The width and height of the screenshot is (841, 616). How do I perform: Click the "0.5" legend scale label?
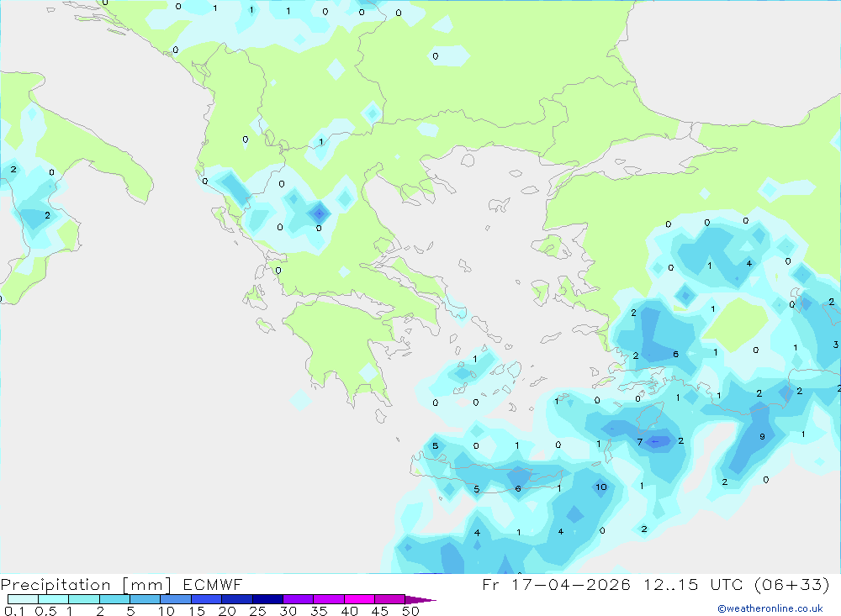click(45, 611)
